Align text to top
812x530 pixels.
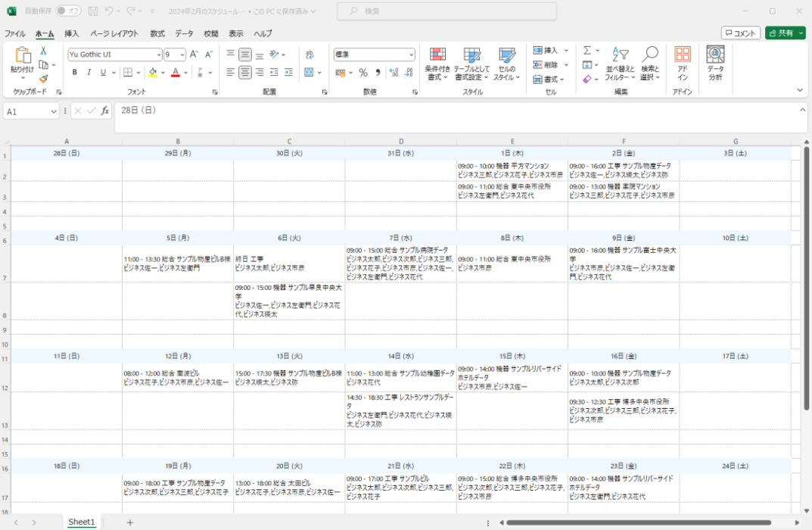click(231, 54)
